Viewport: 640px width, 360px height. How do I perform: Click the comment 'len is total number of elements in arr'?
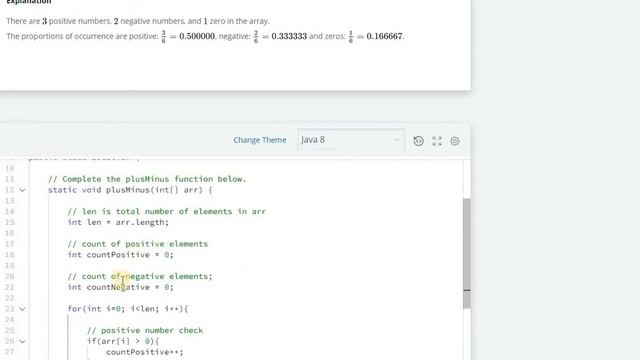click(x=167, y=211)
